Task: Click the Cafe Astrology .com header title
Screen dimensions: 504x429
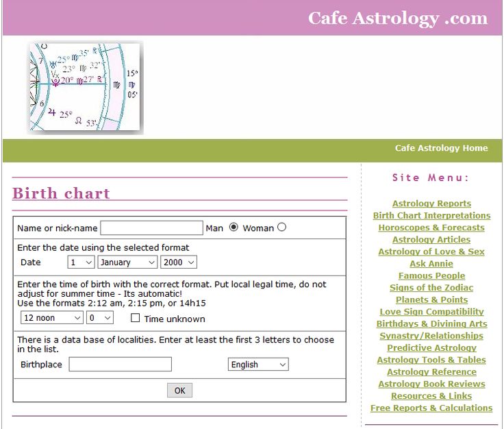Action: 398,19
